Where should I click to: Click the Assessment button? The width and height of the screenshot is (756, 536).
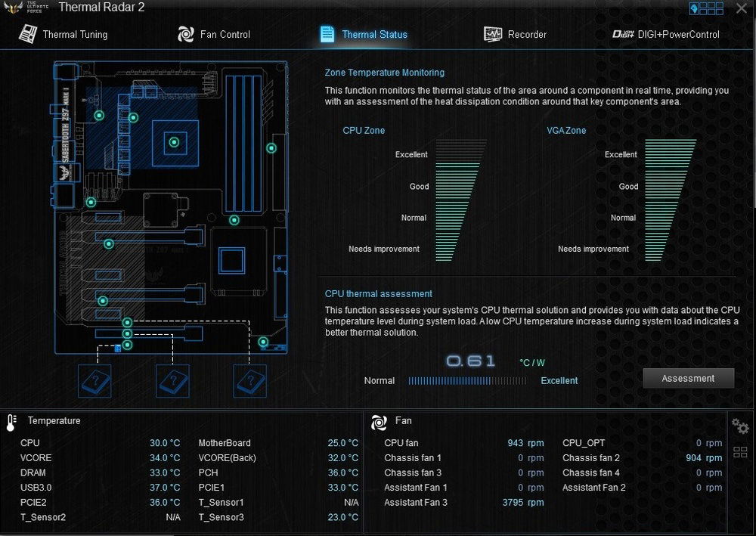point(688,378)
